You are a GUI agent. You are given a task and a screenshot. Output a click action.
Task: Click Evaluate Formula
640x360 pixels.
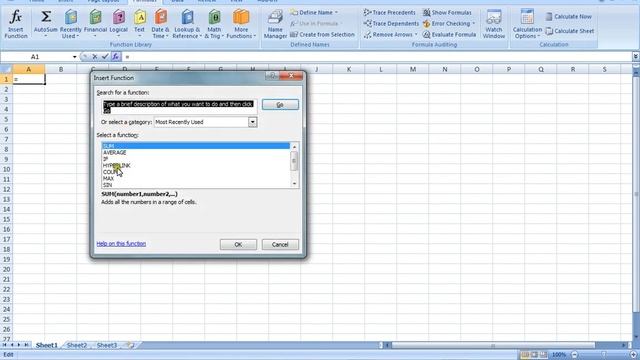[449, 35]
